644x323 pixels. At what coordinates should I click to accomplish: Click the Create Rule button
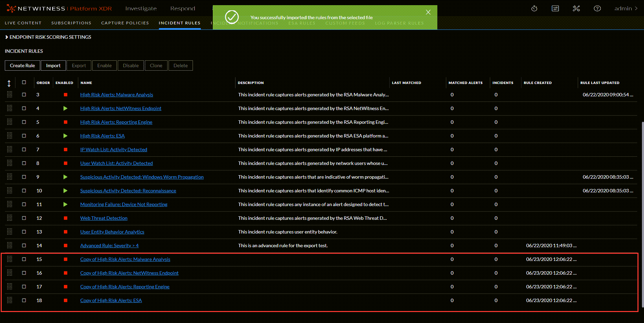pos(22,65)
